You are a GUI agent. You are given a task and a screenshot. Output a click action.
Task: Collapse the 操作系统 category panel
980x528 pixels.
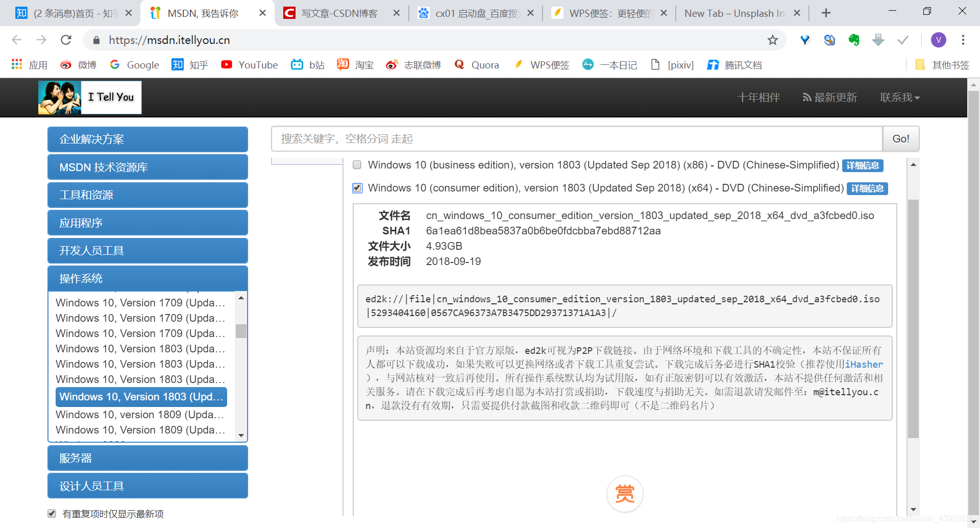click(x=148, y=278)
